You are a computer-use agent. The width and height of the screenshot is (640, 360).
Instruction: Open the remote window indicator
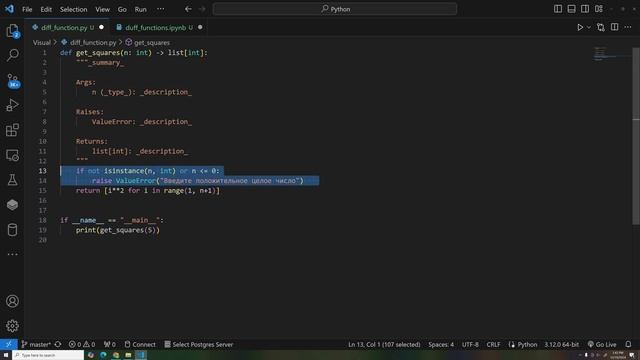(x=9, y=344)
